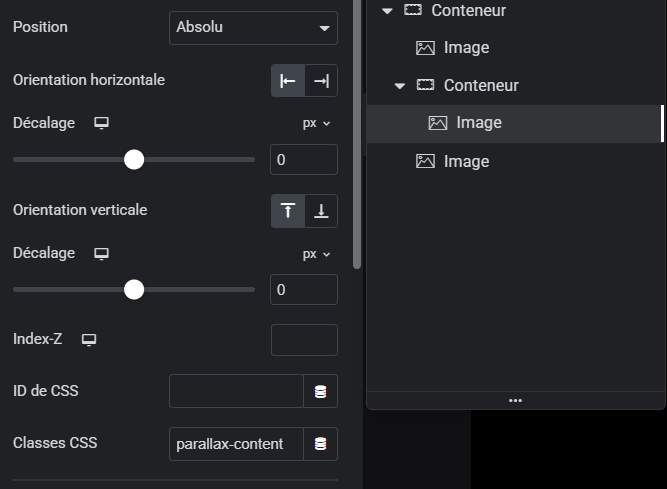This screenshot has height=489, width=667.
Task: Set vertical orientation to top
Action: 288,211
